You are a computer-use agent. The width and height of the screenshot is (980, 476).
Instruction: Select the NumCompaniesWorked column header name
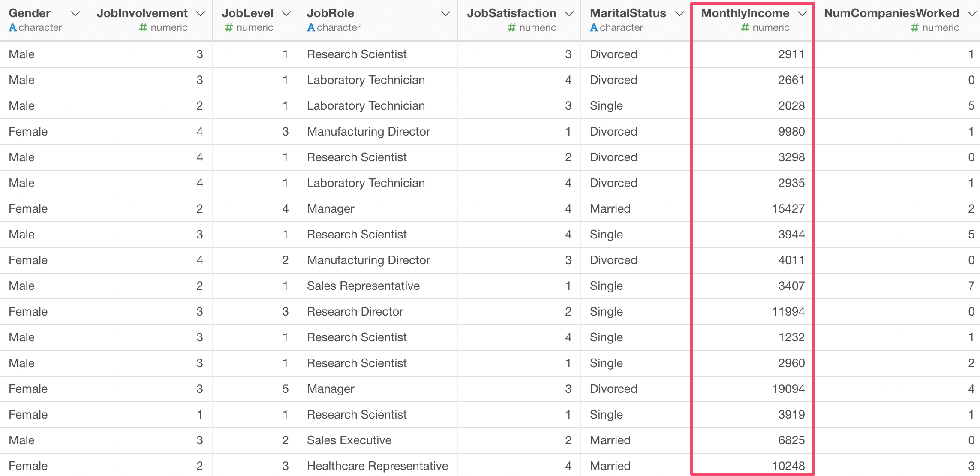[892, 13]
